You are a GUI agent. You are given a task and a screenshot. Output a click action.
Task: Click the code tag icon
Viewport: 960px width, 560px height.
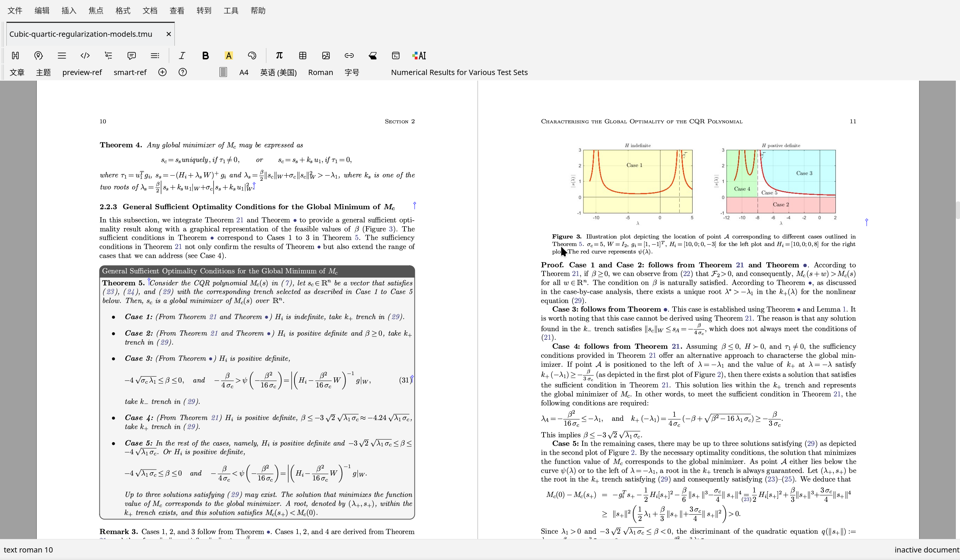tap(85, 56)
